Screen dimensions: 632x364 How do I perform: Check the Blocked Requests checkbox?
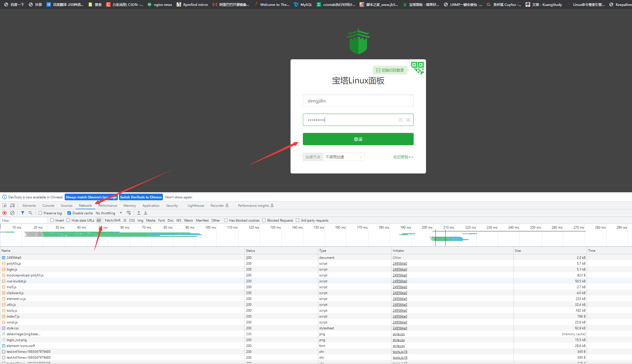click(x=264, y=220)
